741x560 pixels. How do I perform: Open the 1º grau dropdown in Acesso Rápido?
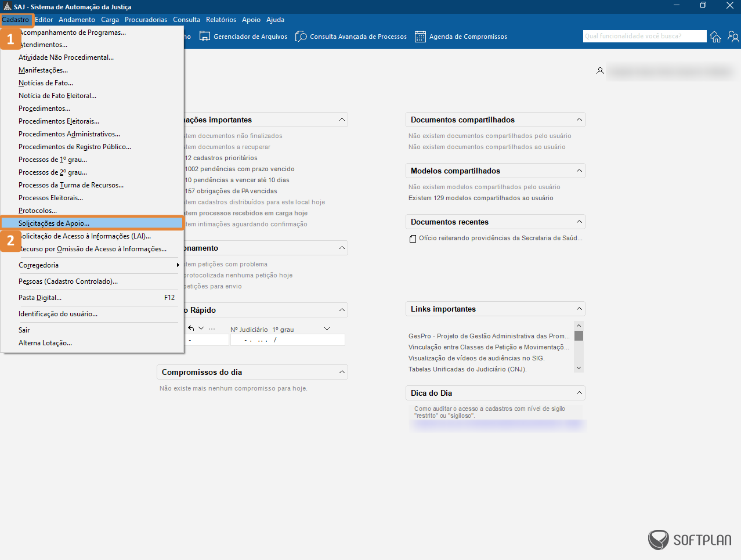pos(327,328)
